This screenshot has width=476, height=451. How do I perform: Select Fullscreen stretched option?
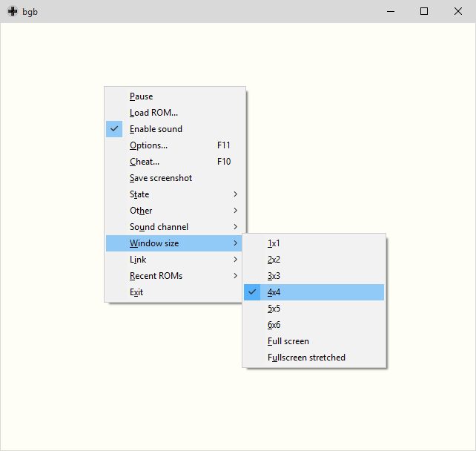pos(306,358)
